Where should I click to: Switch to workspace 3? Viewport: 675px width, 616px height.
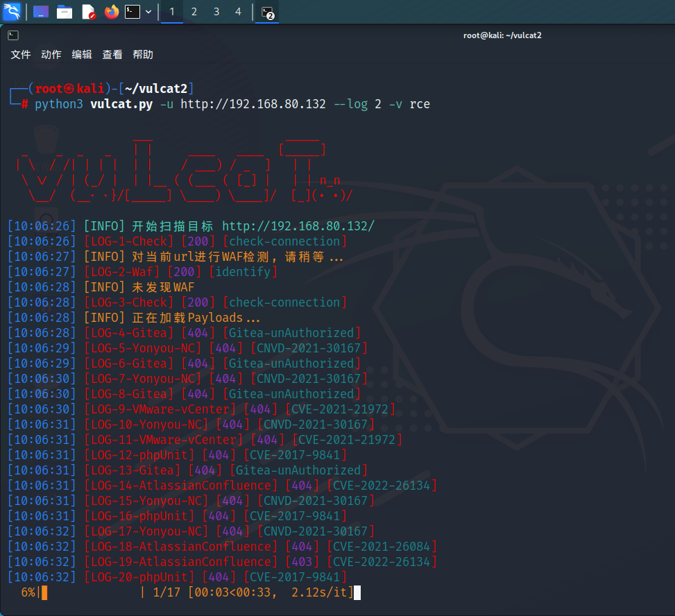click(x=216, y=12)
